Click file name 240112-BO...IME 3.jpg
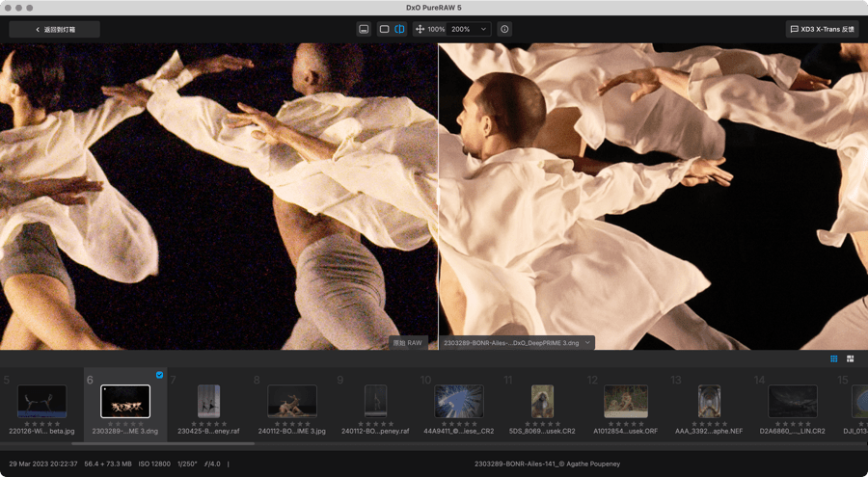 pos(292,431)
